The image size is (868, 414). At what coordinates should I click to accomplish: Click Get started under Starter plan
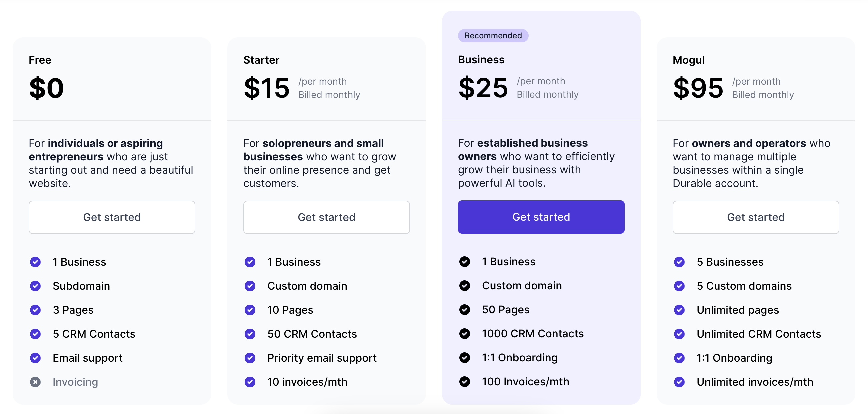click(326, 217)
